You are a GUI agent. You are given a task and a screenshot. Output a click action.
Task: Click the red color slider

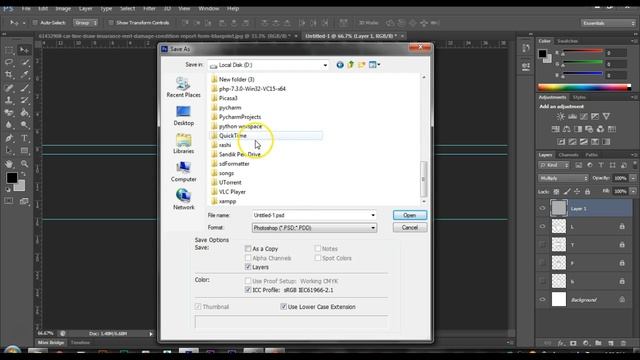pyautogui.click(x=583, y=52)
